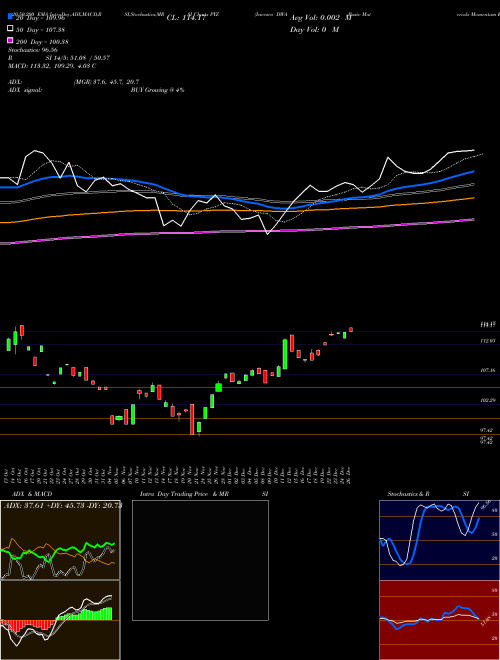The height and width of the screenshot is (660, 500).
Task: Open the red RSI chart panel
Action: tap(439, 620)
